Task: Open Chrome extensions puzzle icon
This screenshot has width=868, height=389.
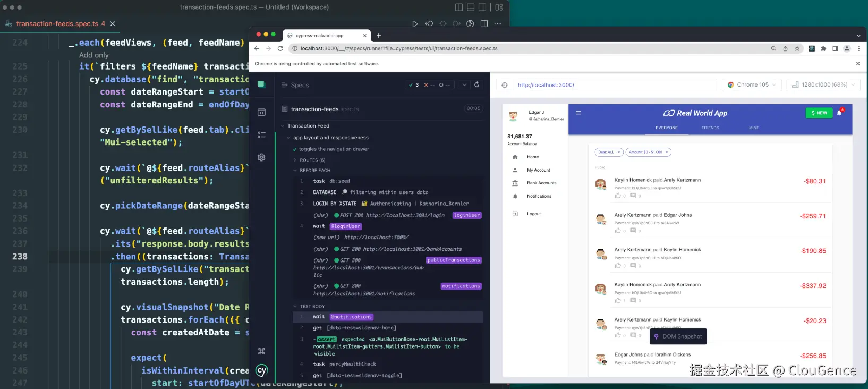Action: click(x=823, y=48)
